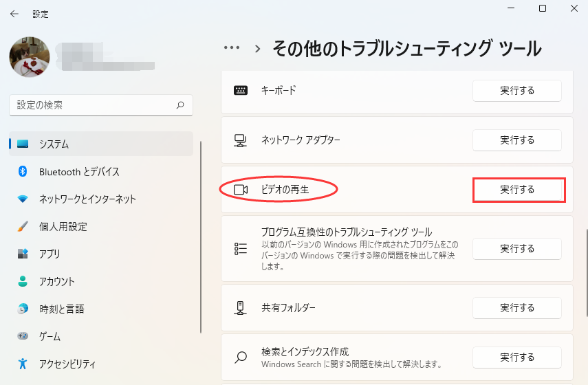This screenshot has width=588, height=385.
Task: Click the globe-clock 時刻と言語 icon
Action: tap(23, 309)
